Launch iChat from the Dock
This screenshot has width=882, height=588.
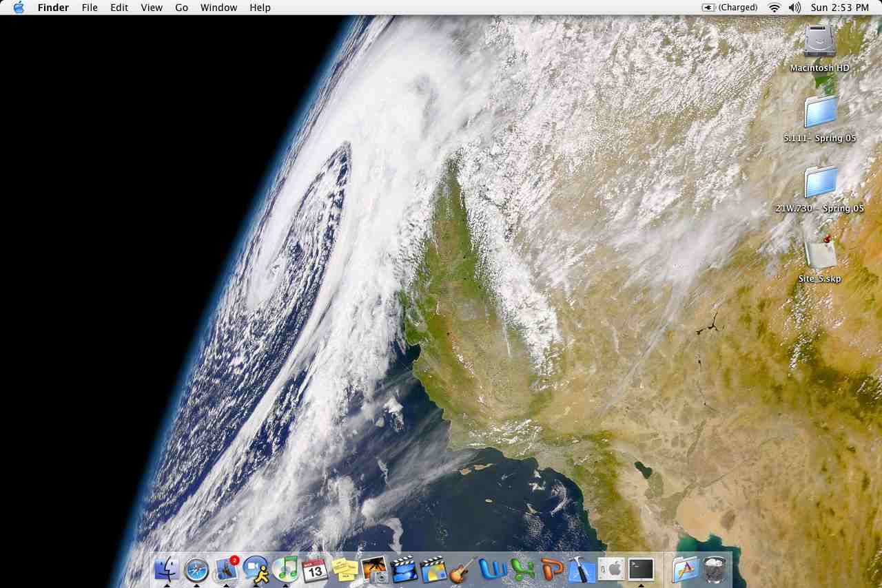pyautogui.click(x=256, y=569)
